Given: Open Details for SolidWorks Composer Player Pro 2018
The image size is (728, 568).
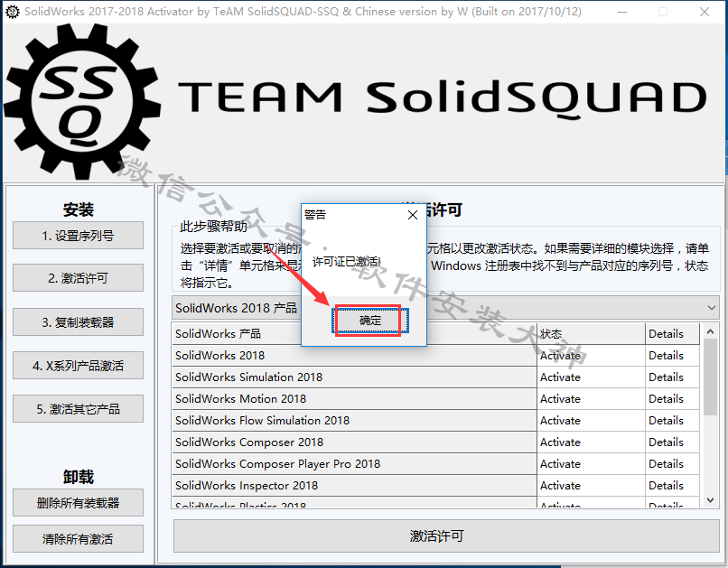Looking at the screenshot, I should point(672,464).
